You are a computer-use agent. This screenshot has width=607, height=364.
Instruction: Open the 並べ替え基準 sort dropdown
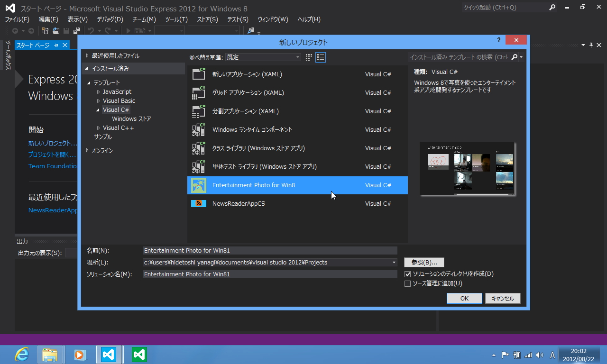[298, 56]
